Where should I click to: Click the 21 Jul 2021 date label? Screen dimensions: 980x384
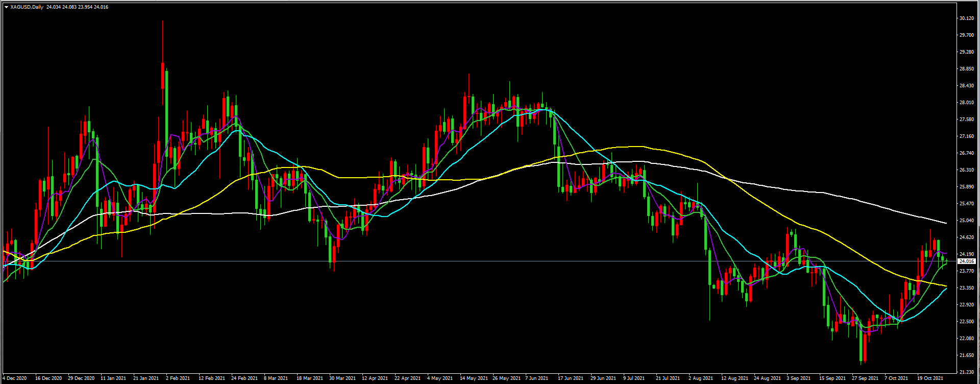click(x=668, y=378)
